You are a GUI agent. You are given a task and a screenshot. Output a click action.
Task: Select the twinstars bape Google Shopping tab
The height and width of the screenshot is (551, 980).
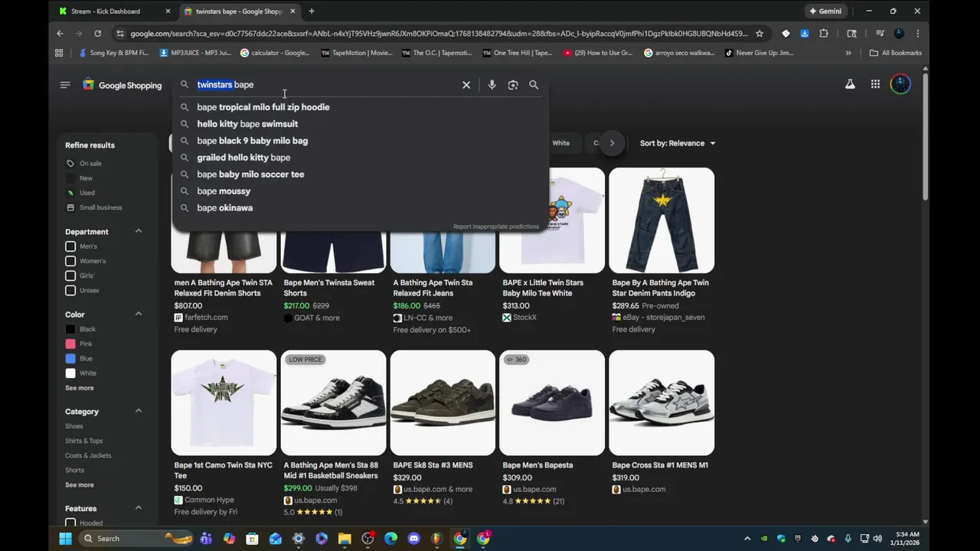(x=239, y=11)
